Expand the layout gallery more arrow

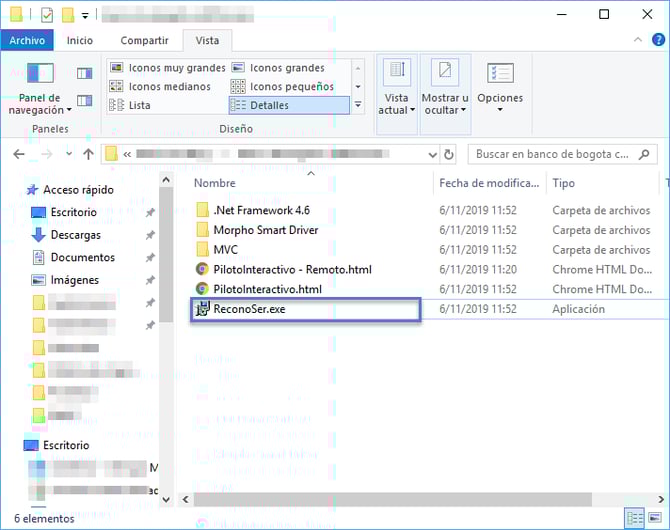358,105
